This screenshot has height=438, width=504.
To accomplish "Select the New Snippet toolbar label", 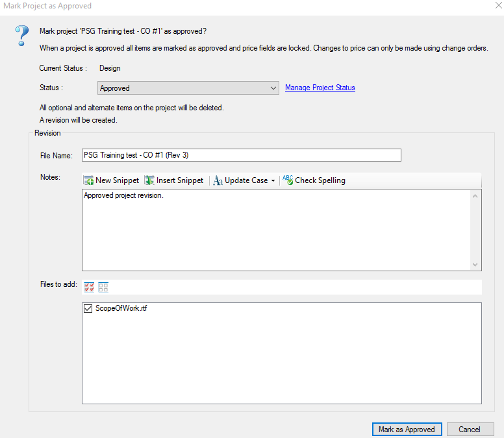I will (x=118, y=180).
